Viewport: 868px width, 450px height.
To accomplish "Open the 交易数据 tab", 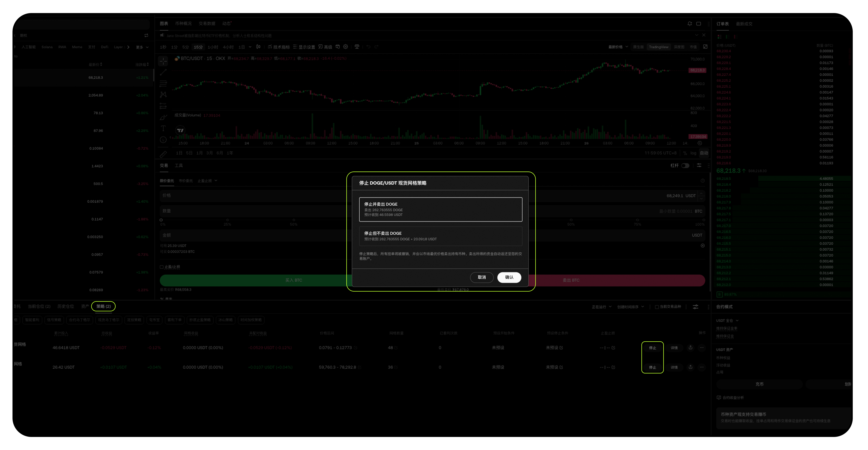I will [207, 24].
